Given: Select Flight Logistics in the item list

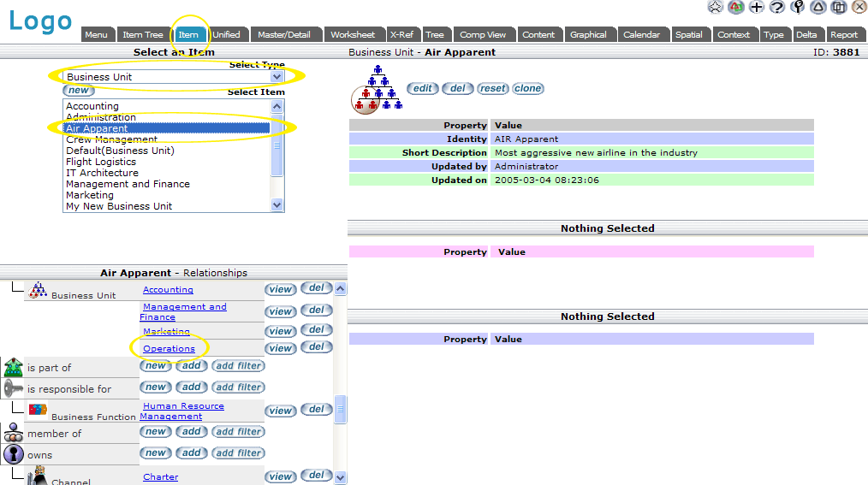Looking at the screenshot, I should (101, 162).
